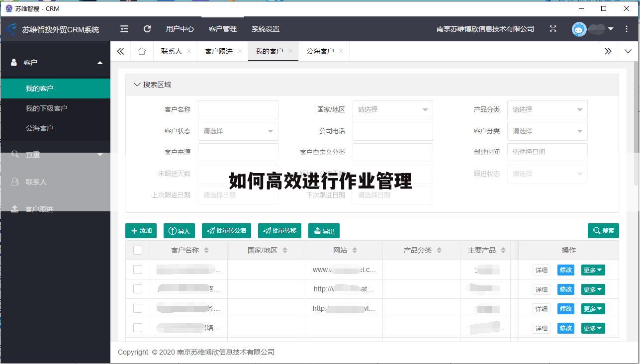Collapse the sidebar with the menu fold icon
640x364 pixels.
pyautogui.click(x=124, y=29)
